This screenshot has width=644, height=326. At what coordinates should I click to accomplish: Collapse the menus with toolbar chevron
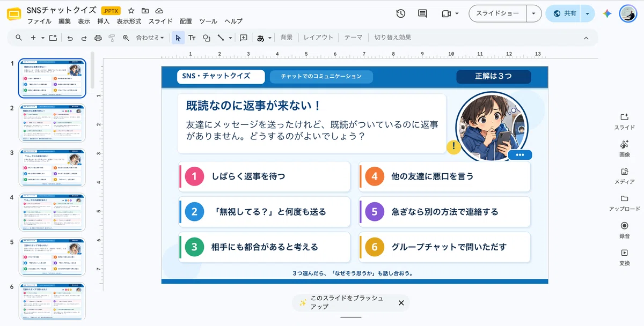(x=586, y=38)
